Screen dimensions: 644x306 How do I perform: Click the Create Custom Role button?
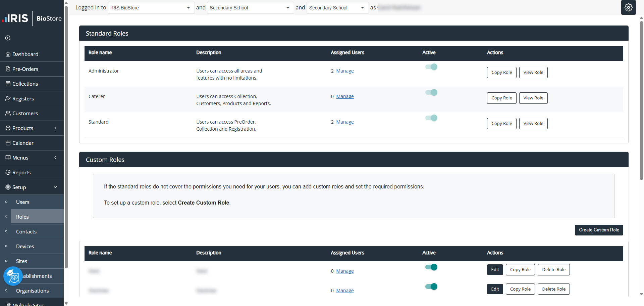click(599, 230)
